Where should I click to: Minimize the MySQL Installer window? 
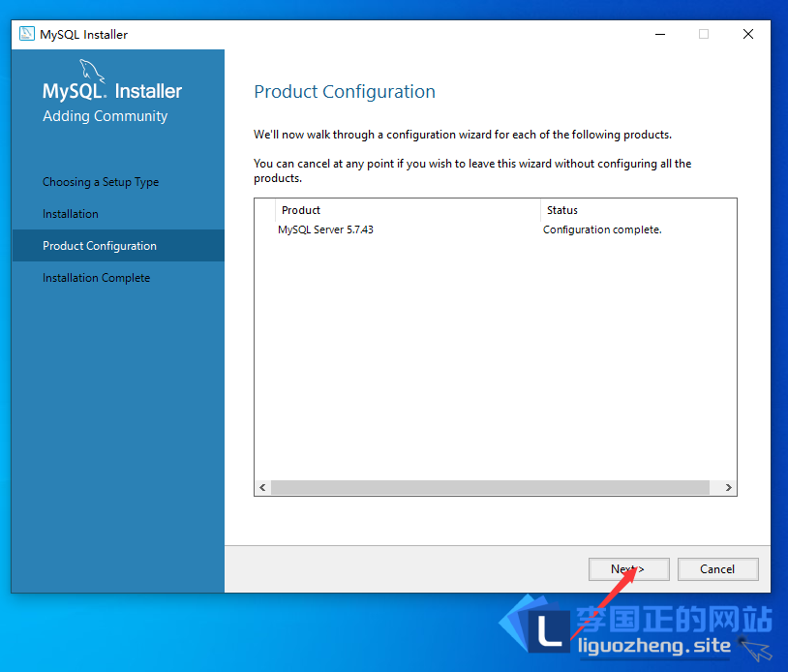[x=660, y=34]
